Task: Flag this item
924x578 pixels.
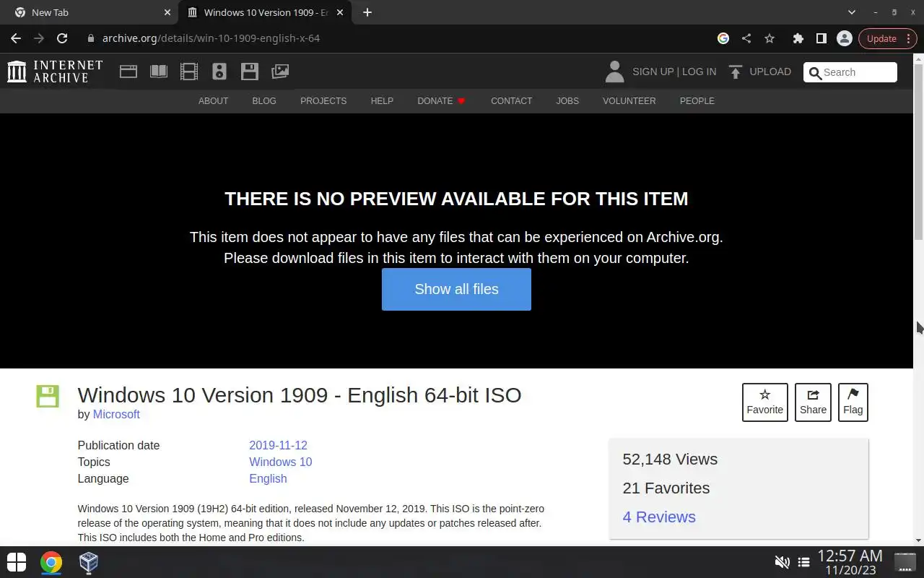Action: (853, 402)
